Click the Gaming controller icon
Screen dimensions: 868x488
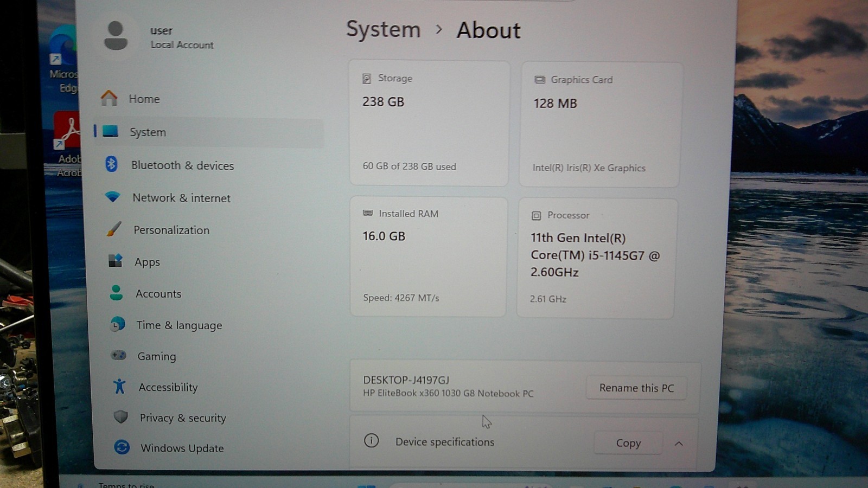click(118, 355)
